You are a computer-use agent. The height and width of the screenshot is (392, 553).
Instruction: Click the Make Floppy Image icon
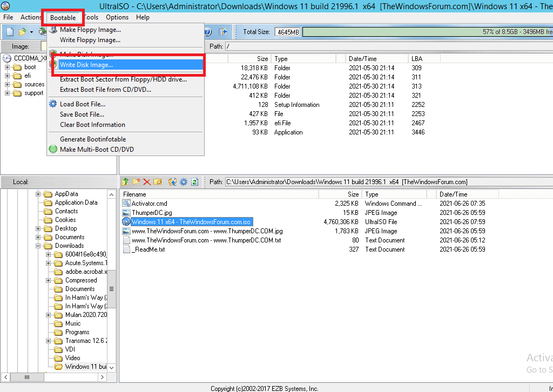point(53,30)
